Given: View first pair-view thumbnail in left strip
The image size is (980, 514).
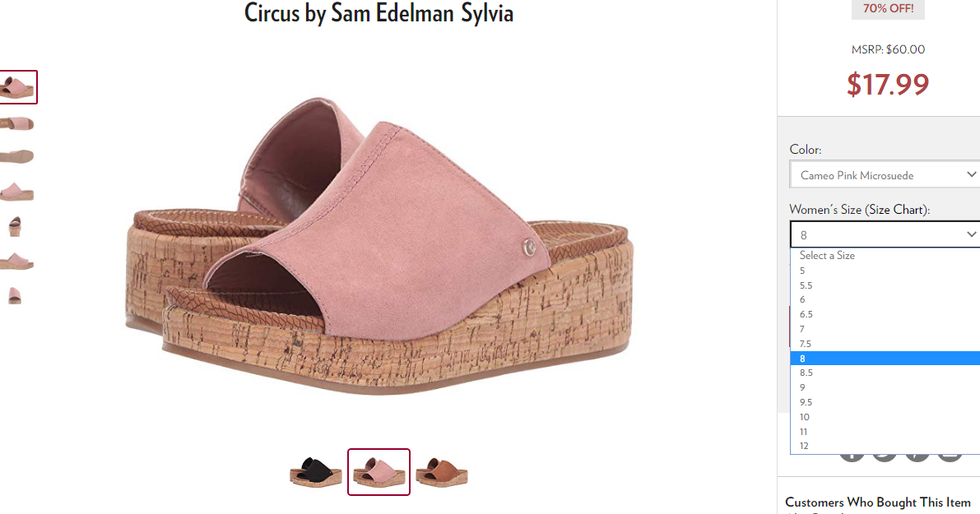Looking at the screenshot, I should (x=17, y=87).
